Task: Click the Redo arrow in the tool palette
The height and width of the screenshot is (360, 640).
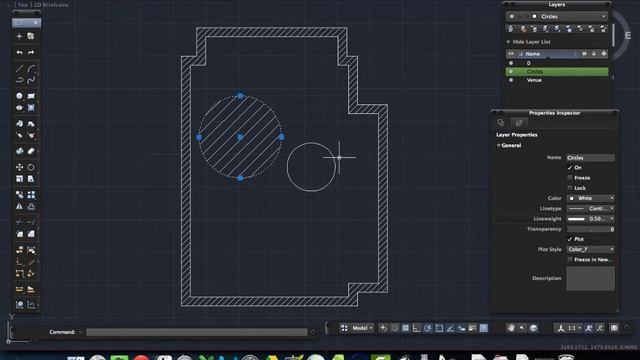Action: (x=31, y=52)
